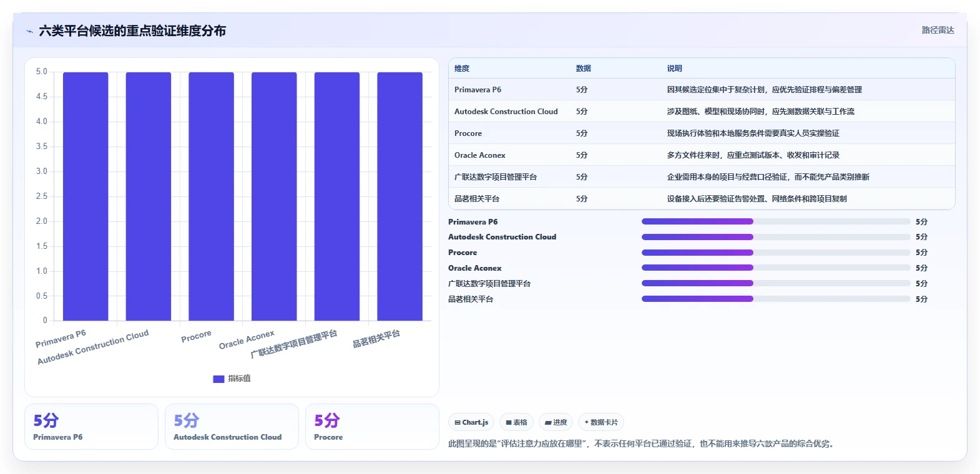Viewport: 980px width, 474px height.
Task: Select the Primavera P6 bar in chart
Action: 86,196
